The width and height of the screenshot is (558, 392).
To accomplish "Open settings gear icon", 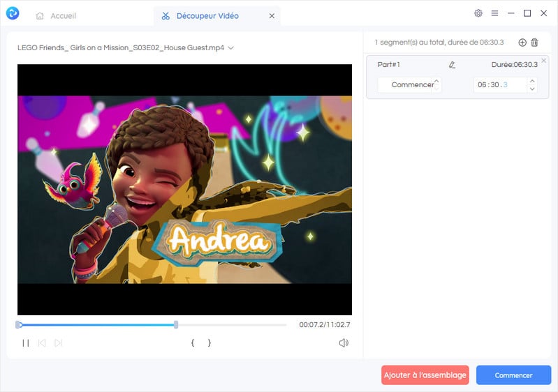I will click(x=478, y=13).
